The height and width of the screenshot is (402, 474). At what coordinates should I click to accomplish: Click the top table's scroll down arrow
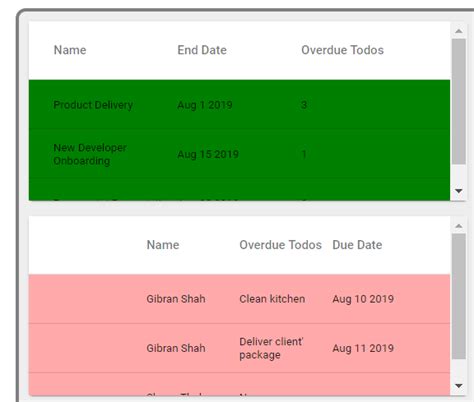(x=459, y=191)
